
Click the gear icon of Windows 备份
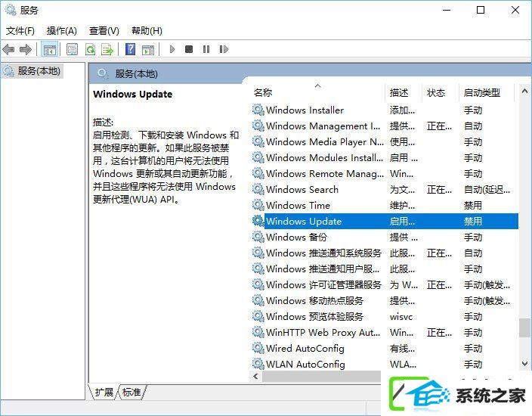[258, 237]
